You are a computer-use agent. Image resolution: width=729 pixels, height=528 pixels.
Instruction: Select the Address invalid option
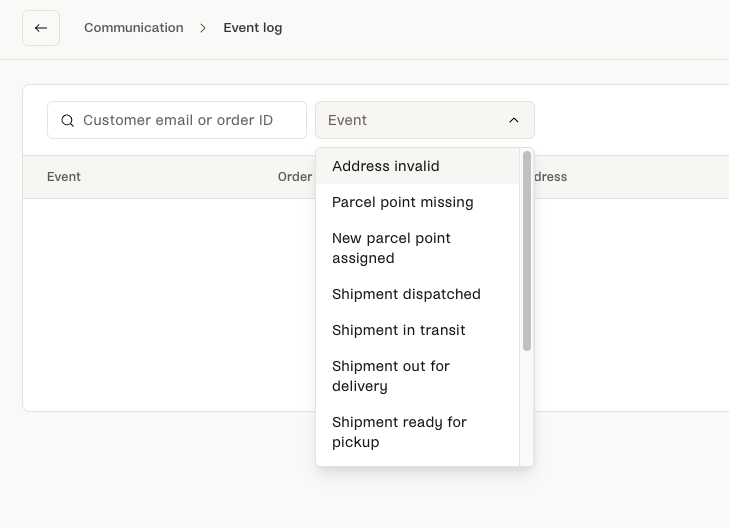[x=386, y=166]
